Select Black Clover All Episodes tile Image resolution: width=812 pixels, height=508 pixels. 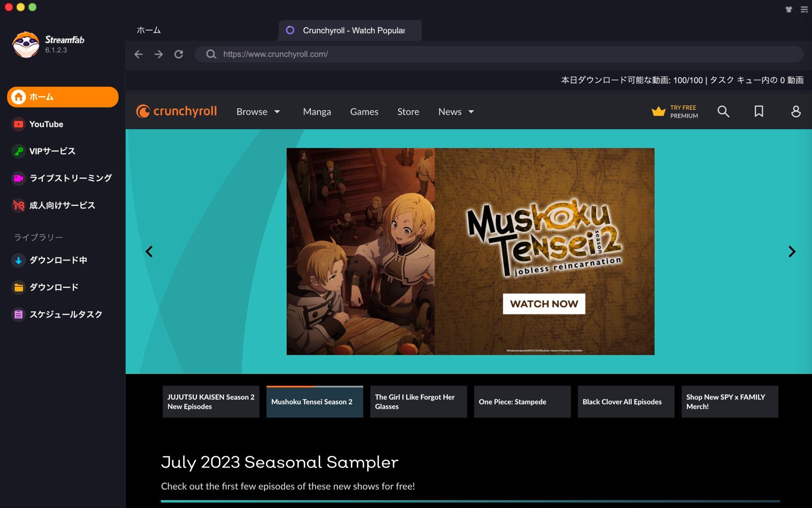click(626, 402)
